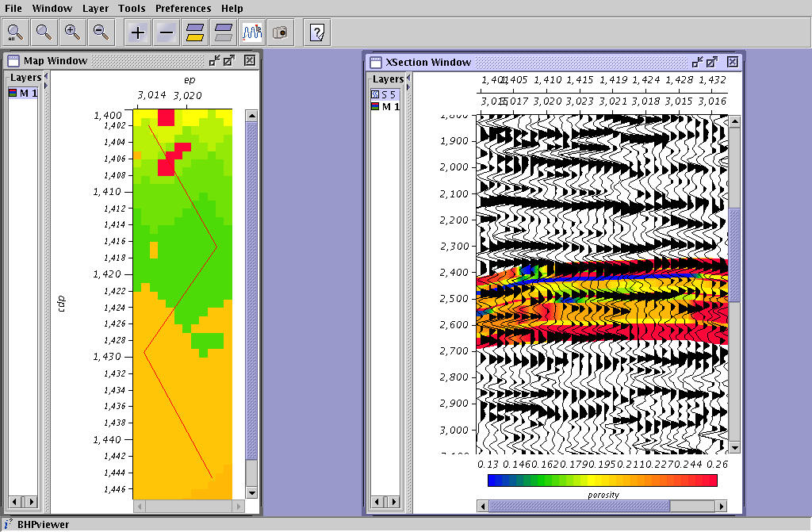Screen dimensions: 812x532
Task: Minimize the XSection Window
Action: tap(698, 62)
